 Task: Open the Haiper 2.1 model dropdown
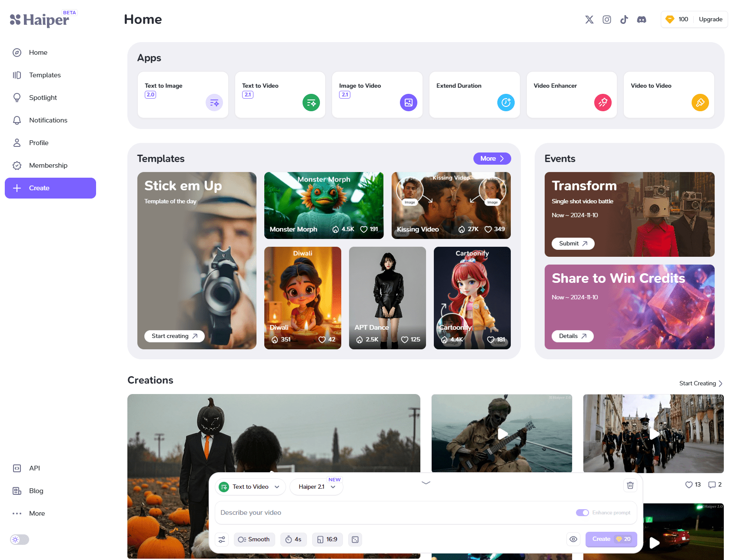[x=316, y=487]
